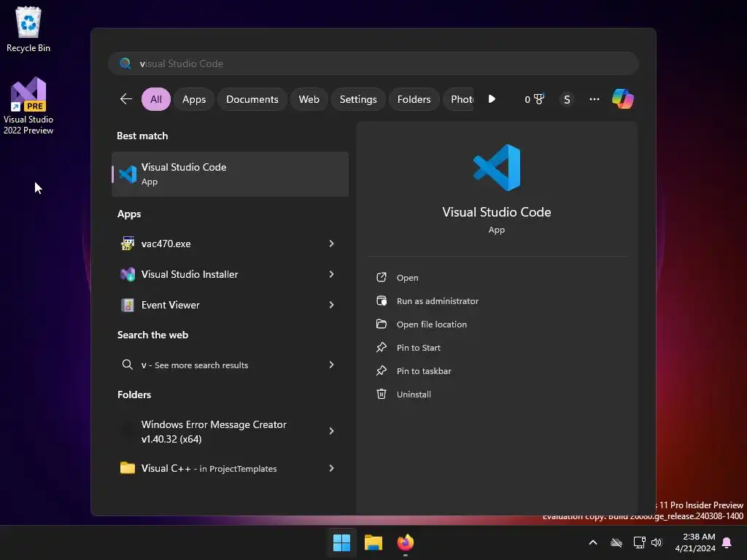Click the volume speaker tray icon

point(657,542)
